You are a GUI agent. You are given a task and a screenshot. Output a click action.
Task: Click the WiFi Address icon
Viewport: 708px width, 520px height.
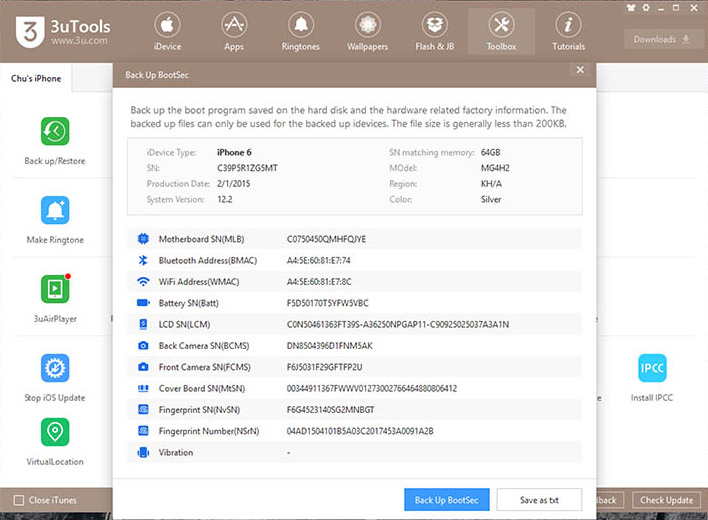pos(143,282)
